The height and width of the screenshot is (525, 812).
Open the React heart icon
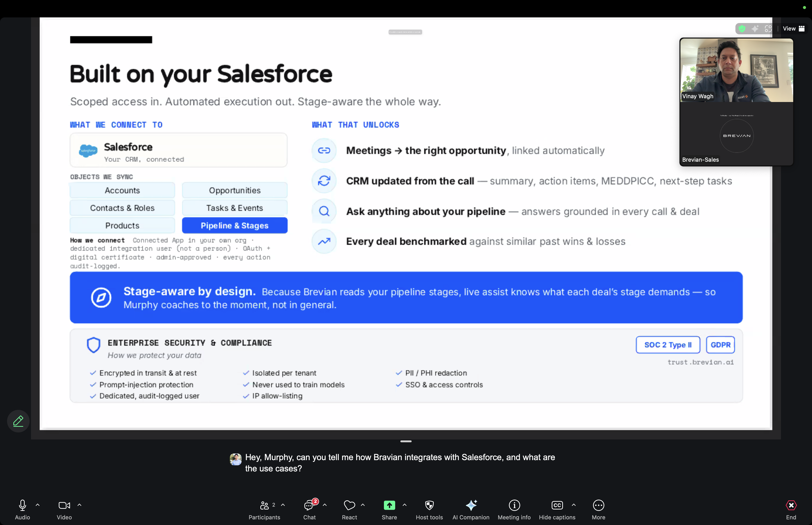(x=349, y=505)
